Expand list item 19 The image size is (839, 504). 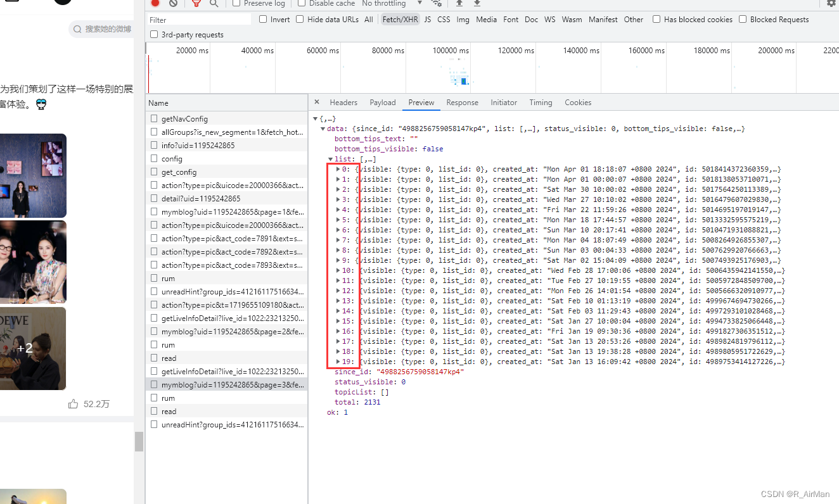(338, 362)
